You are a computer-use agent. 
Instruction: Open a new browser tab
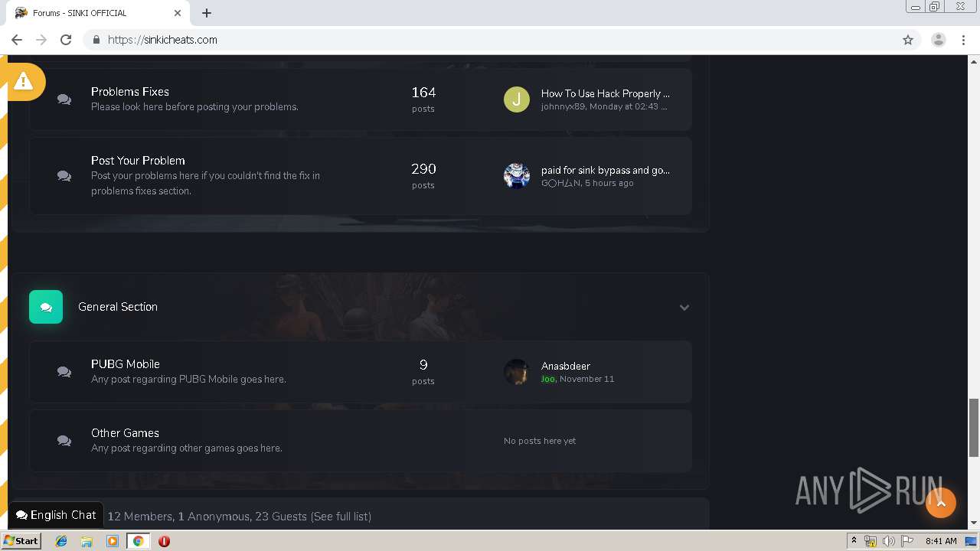(x=207, y=13)
